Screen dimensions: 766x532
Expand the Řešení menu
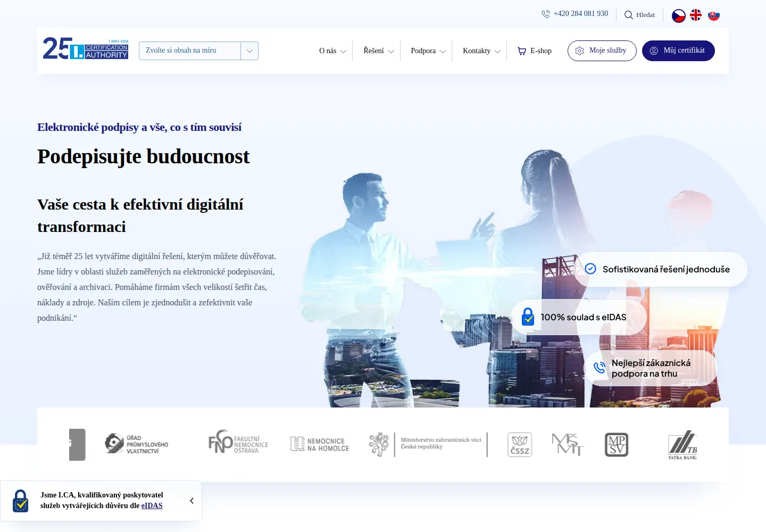point(379,51)
